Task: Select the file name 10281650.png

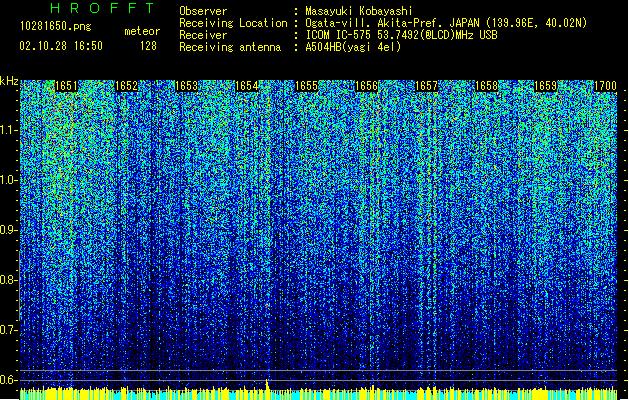Action: [56, 26]
